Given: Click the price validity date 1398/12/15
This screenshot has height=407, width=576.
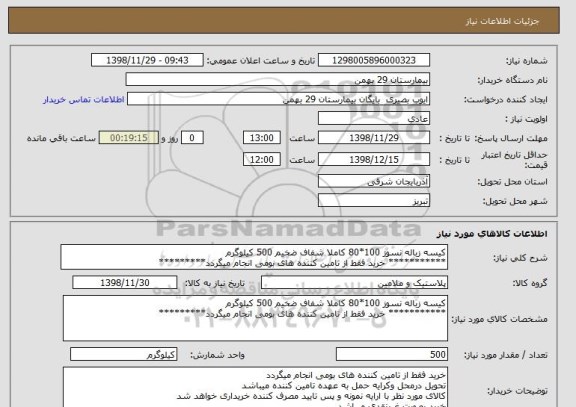Looking at the screenshot, I should tap(374, 159).
